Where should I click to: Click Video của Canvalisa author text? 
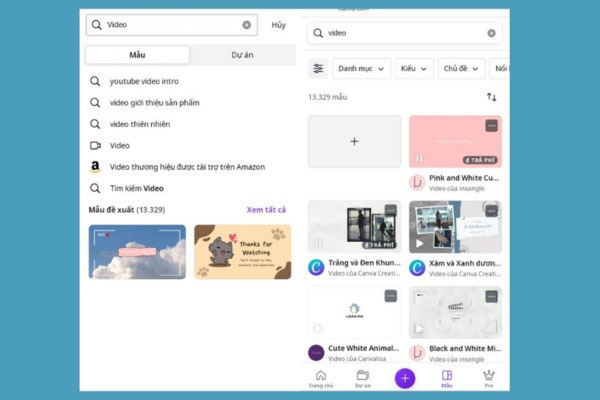[357, 359]
